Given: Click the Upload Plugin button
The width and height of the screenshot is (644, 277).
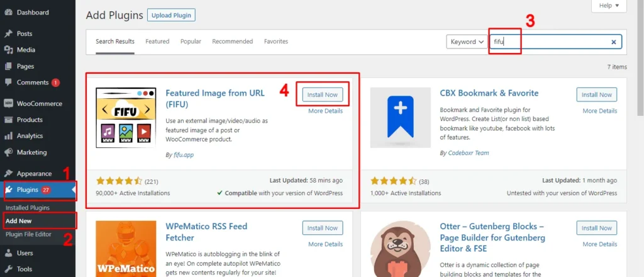Looking at the screenshot, I should [171, 15].
